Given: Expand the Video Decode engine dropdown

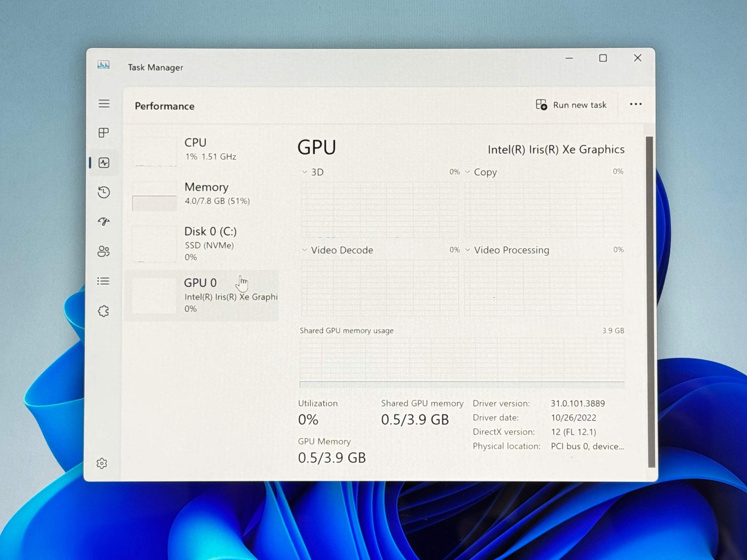Looking at the screenshot, I should coord(338,250).
